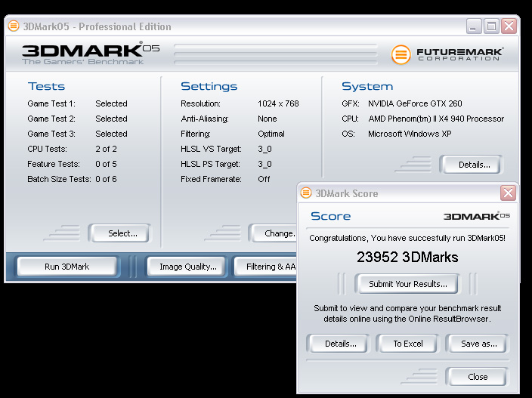
Task: Open Filtering & AA options
Action: click(266, 267)
